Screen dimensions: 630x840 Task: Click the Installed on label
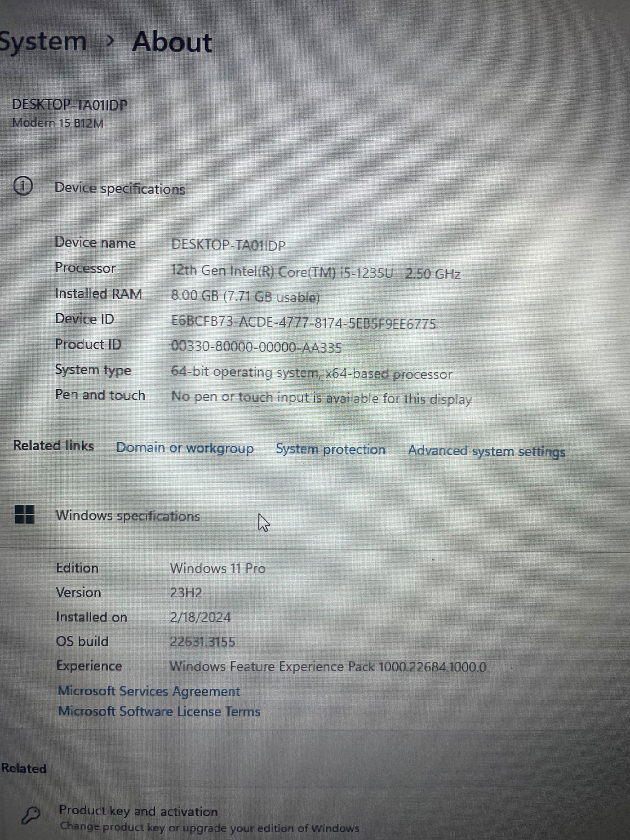92,617
